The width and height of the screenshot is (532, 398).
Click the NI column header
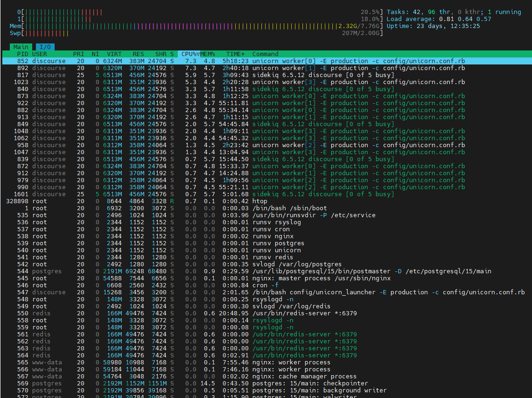pyautogui.click(x=95, y=54)
